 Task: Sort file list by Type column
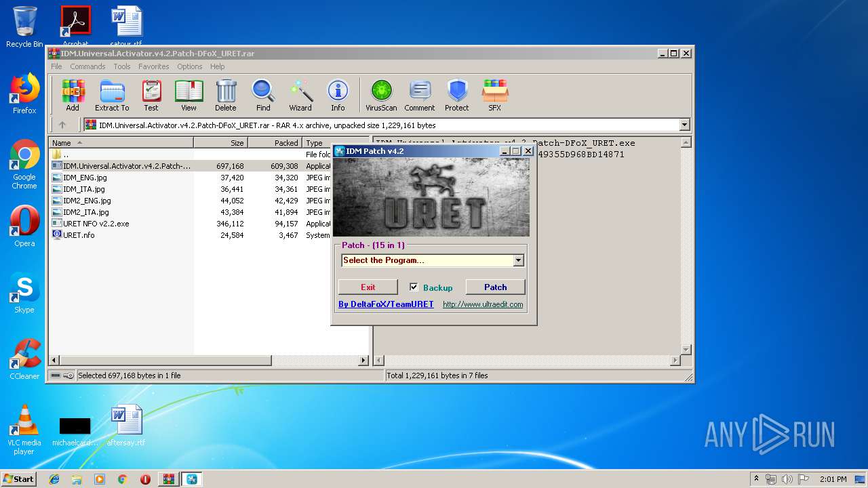click(x=316, y=142)
